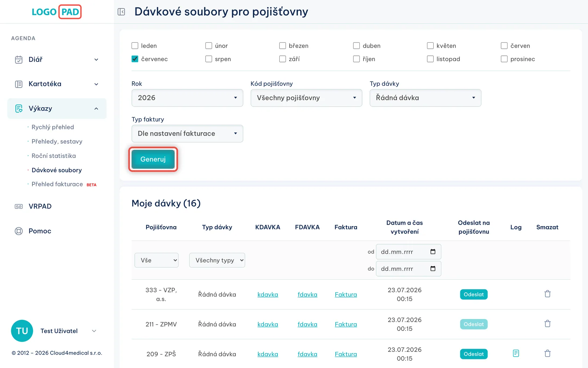Screen dimensions: 588x368
Task: Click the 'do' date input field
Action: (408, 268)
